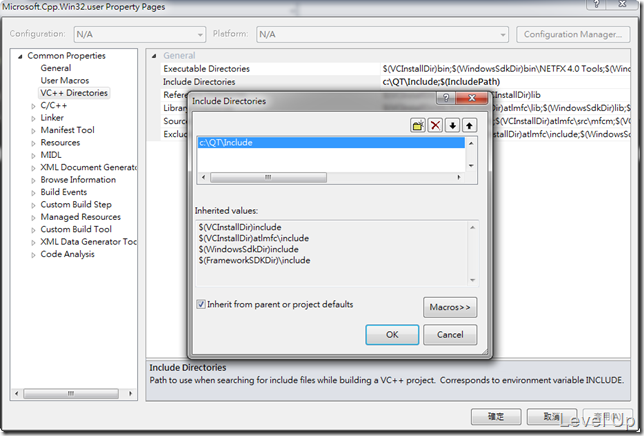This screenshot has width=644, height=436.
Task: Expand the Resources tree node
Action: pyautogui.click(x=33, y=143)
